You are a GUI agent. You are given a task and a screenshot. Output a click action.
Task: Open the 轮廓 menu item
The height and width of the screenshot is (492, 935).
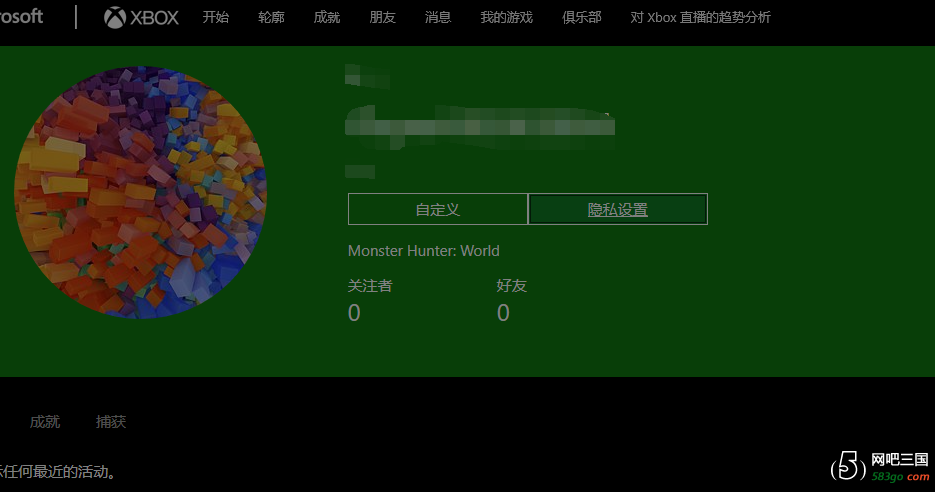pyautogui.click(x=271, y=17)
